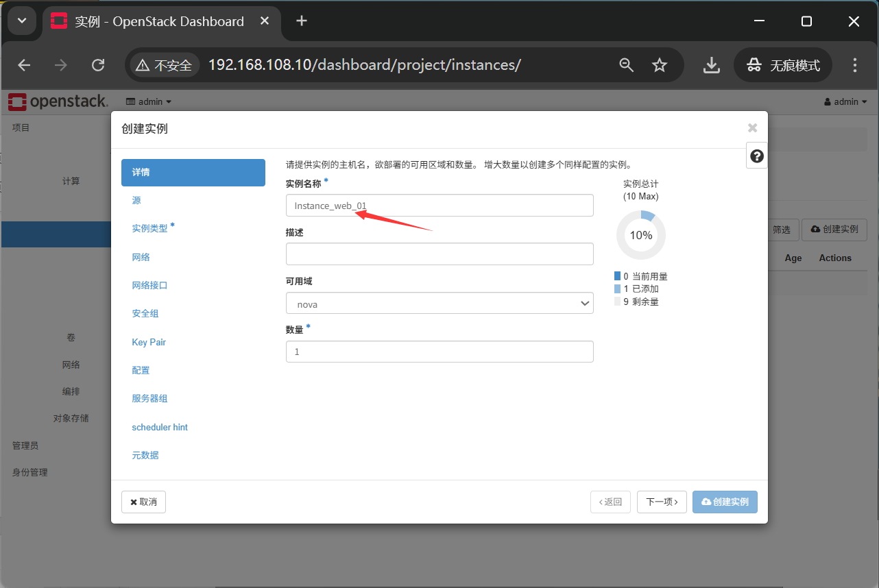Click the 实例名称 input field
The width and height of the screenshot is (879, 588).
pos(439,206)
